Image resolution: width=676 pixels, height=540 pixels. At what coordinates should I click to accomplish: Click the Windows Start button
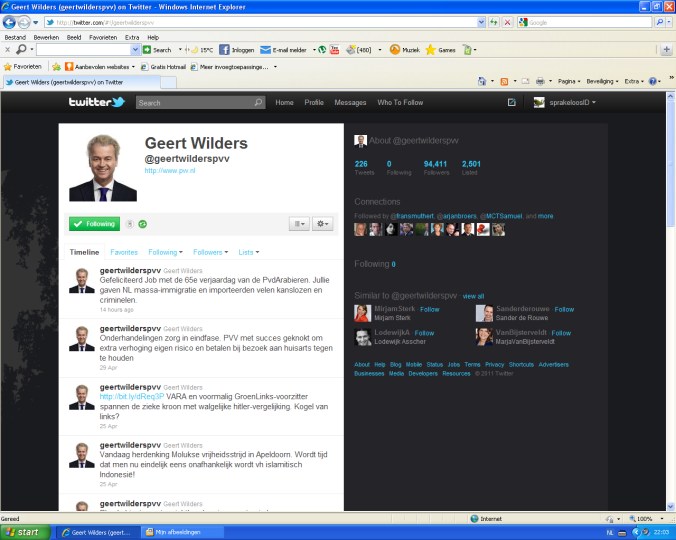coord(23,532)
